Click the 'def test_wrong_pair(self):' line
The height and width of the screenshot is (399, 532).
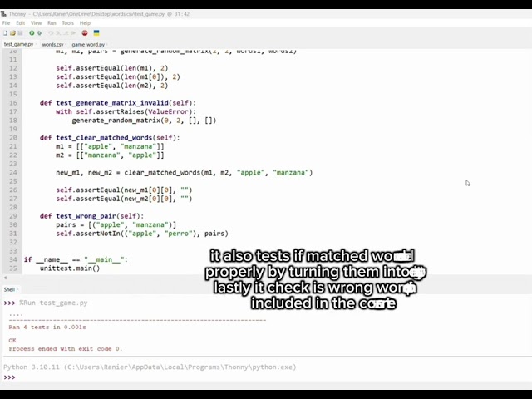[x=91, y=216]
